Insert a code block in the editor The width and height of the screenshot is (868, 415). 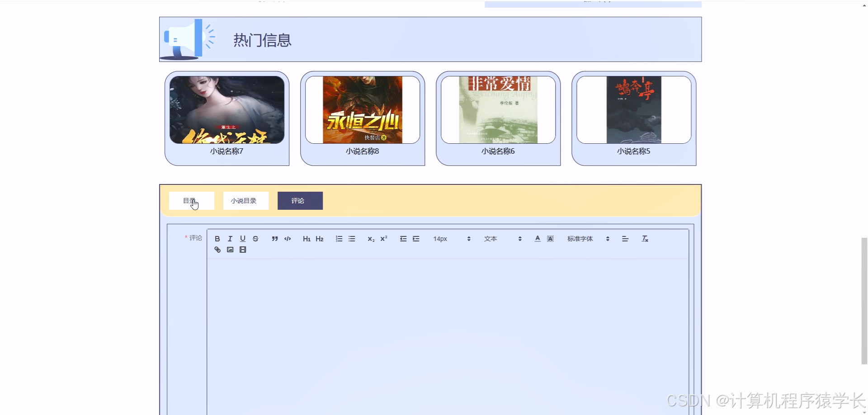click(288, 239)
